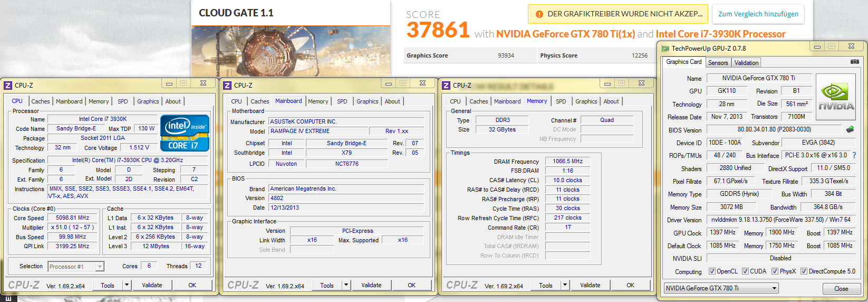Click the GPU-Z screenshot camera icon
868x302 pixels.
[854, 62]
